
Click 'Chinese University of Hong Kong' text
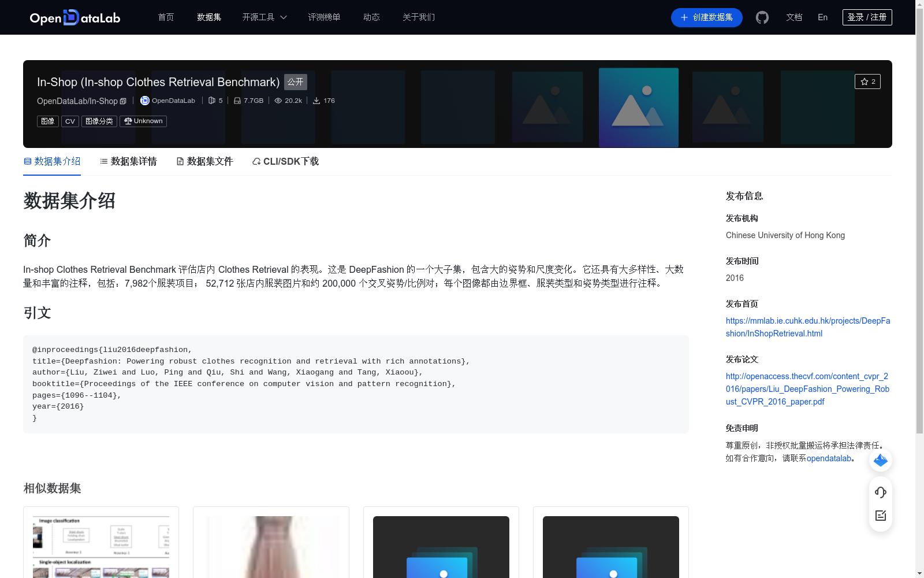click(x=785, y=235)
